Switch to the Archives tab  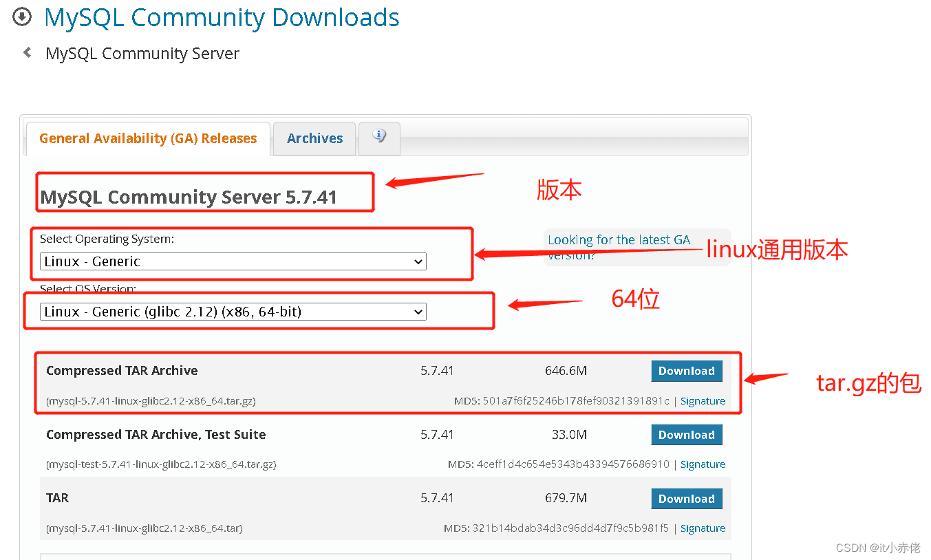pyautogui.click(x=314, y=138)
